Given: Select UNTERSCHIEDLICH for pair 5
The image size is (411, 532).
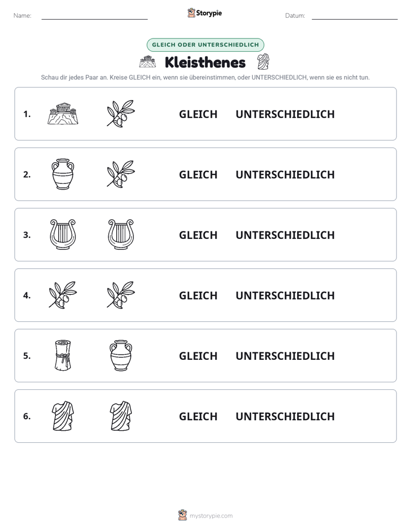Looking at the screenshot, I should pos(285,356).
